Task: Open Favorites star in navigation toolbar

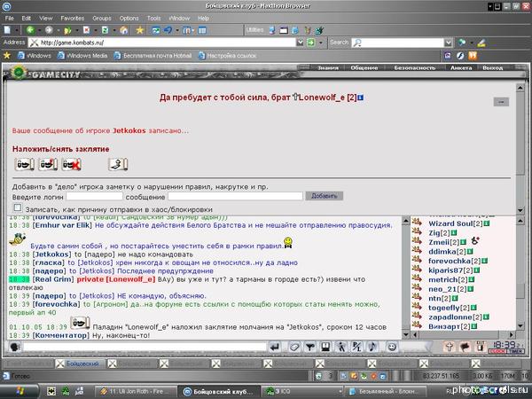Action: click(139, 30)
